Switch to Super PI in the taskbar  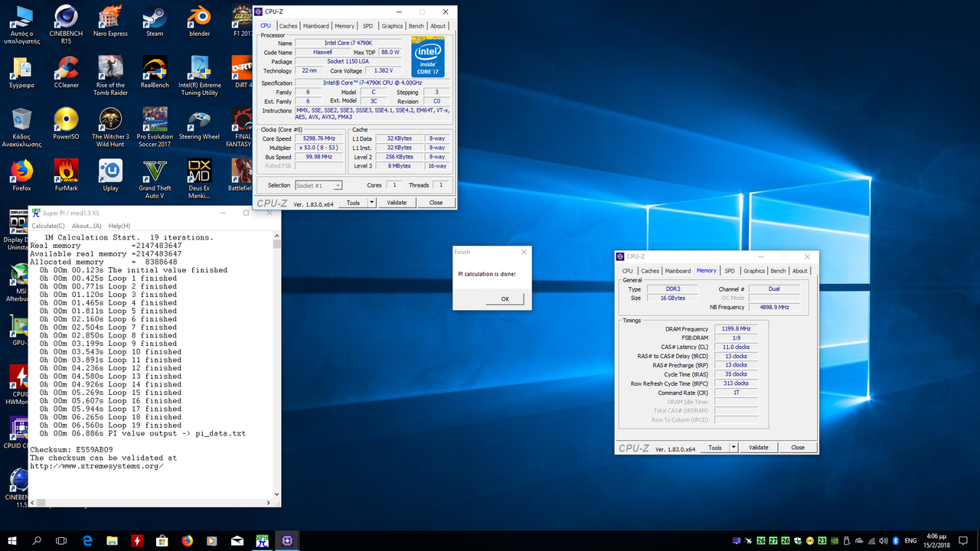tap(262, 540)
